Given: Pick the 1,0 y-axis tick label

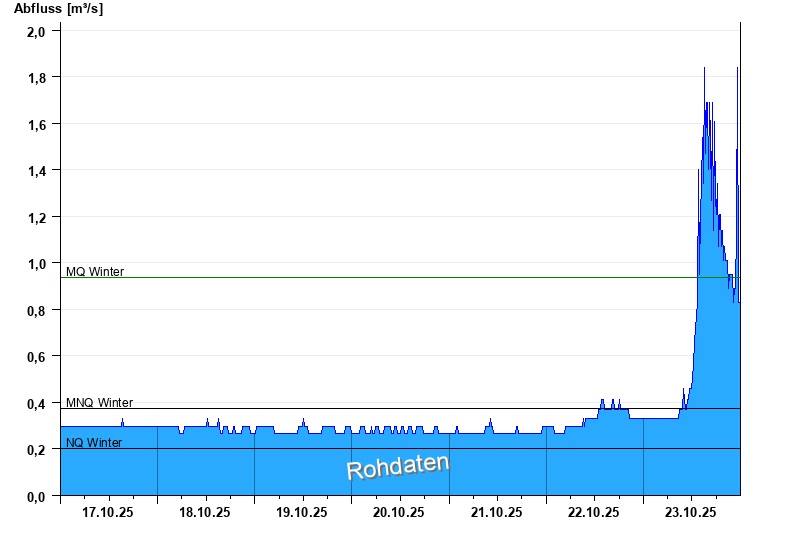Looking at the screenshot, I should tap(36, 264).
